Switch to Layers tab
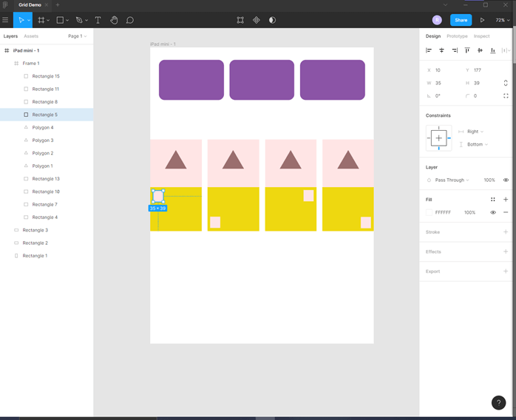 pos(10,36)
